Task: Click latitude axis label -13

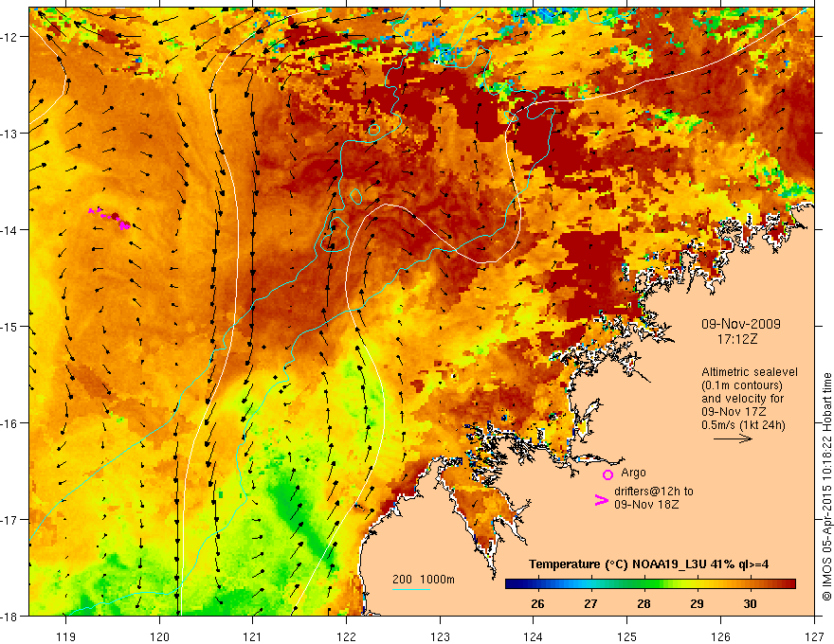Action: click(10, 134)
